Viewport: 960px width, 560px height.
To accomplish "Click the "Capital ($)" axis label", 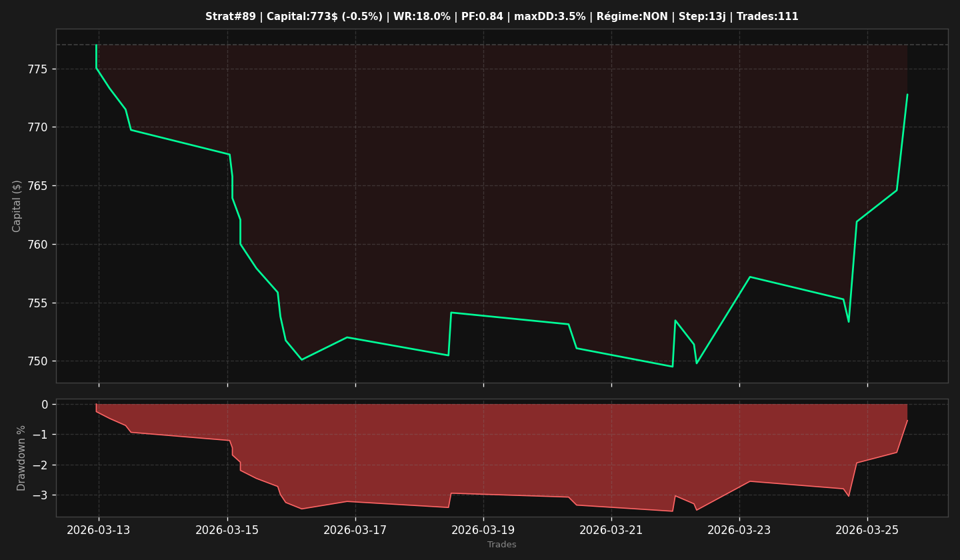I will click(17, 206).
